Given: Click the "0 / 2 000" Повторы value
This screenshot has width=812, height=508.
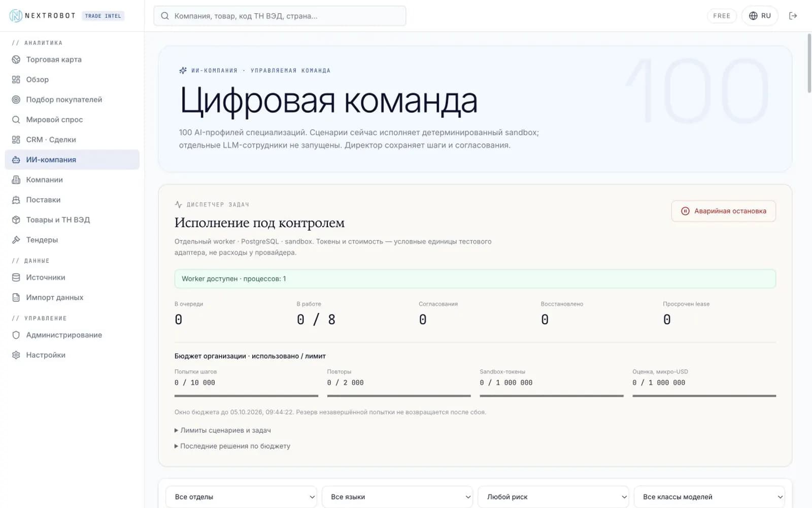Looking at the screenshot, I should pos(345,383).
